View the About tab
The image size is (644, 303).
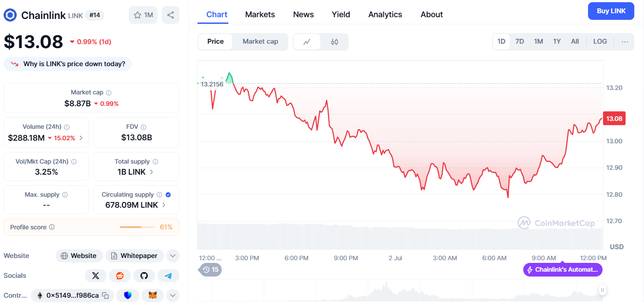tap(432, 15)
